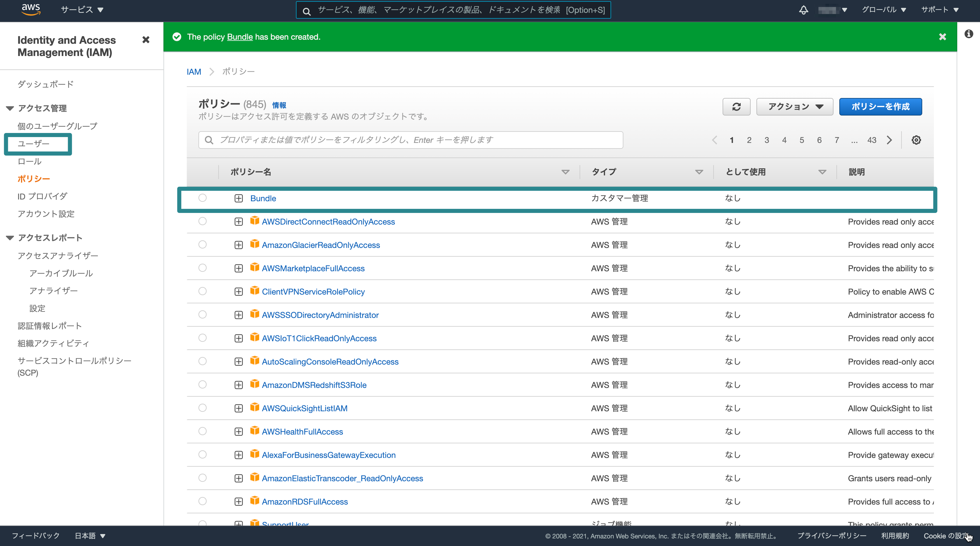Click Bundle link in success banner
980x546 pixels.
click(x=240, y=37)
